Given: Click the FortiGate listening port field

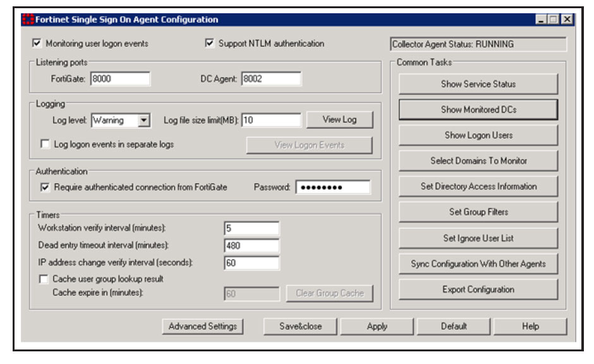Looking at the screenshot, I should tap(120, 79).
